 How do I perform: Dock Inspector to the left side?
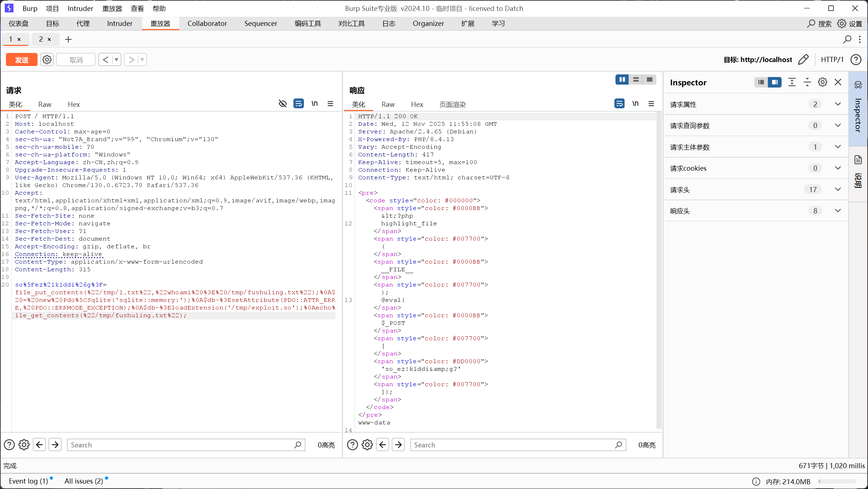(761, 82)
